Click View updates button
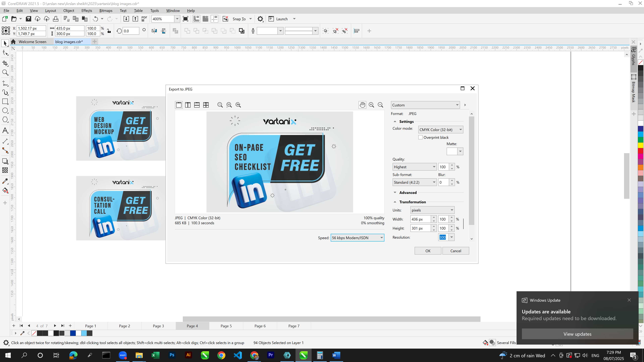Image resolution: width=644 pixels, height=362 pixels. pos(577,334)
